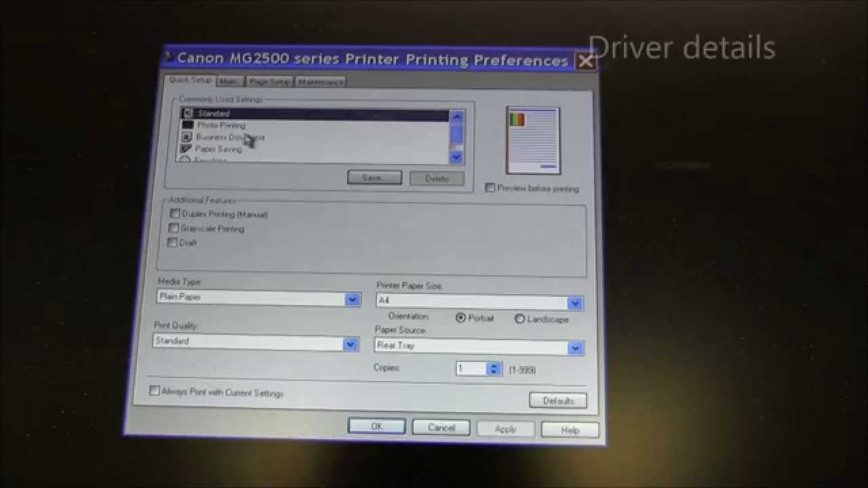868x488 pixels.
Task: Click the page layout preview thumbnail
Action: tap(533, 140)
